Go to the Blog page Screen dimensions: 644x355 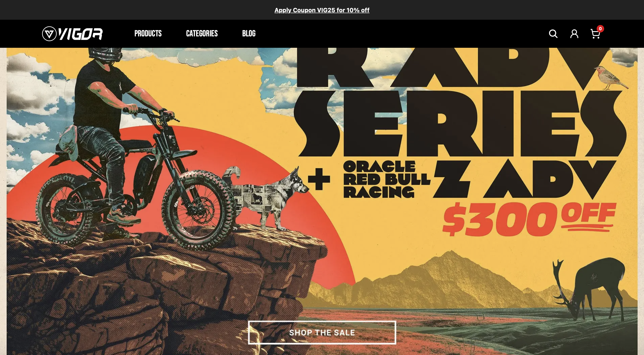tap(249, 34)
